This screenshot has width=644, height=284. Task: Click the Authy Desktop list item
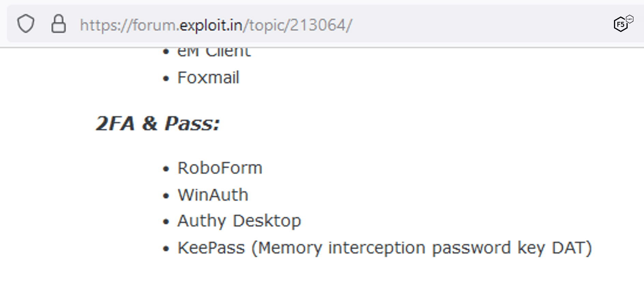[x=239, y=221]
